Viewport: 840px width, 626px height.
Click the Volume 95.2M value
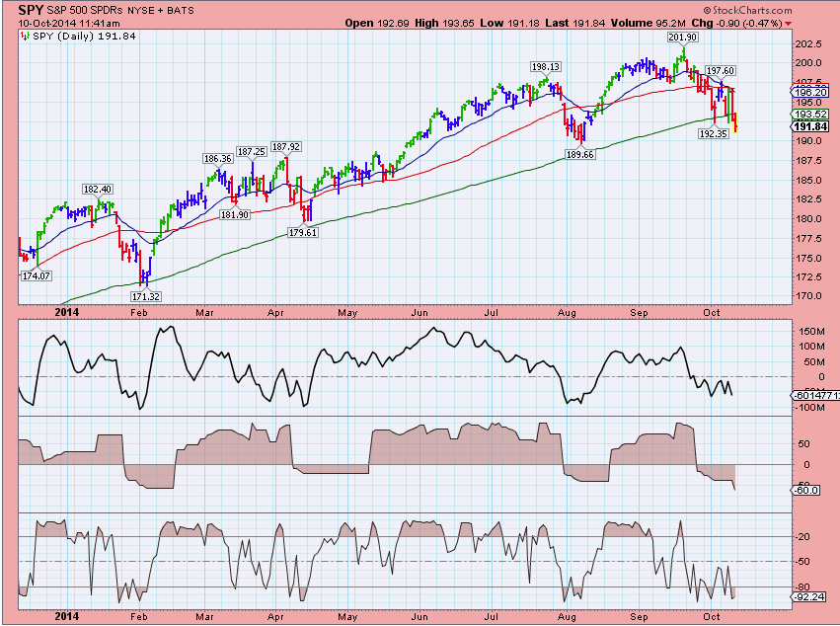[649, 23]
